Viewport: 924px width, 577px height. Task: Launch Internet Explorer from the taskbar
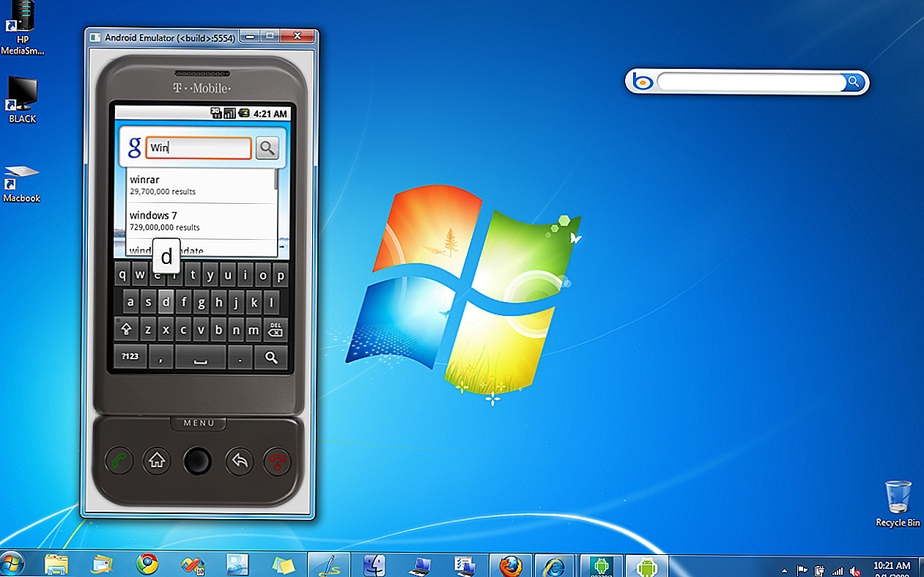click(555, 565)
